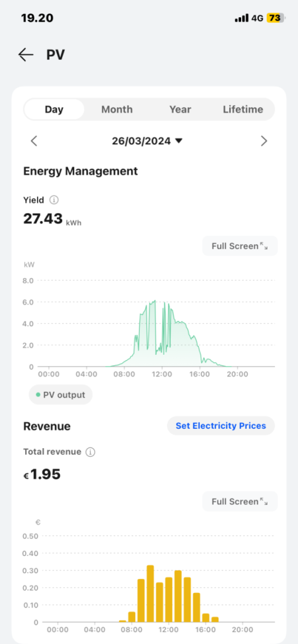The height and width of the screenshot is (644, 298).
Task: Tap the PV output curve peak near 6.0 kW
Action: coord(154,301)
